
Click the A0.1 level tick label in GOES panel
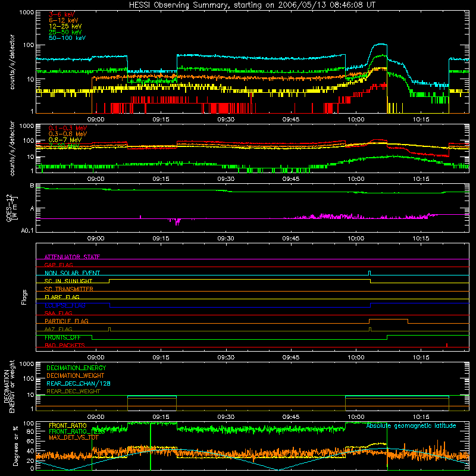(x=27, y=230)
